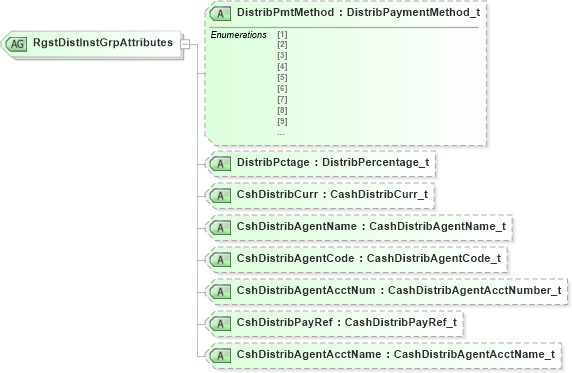Screen dimensions: 572x373
Task: Click the A icon beside CshDistribAgentName
Action: (220, 228)
